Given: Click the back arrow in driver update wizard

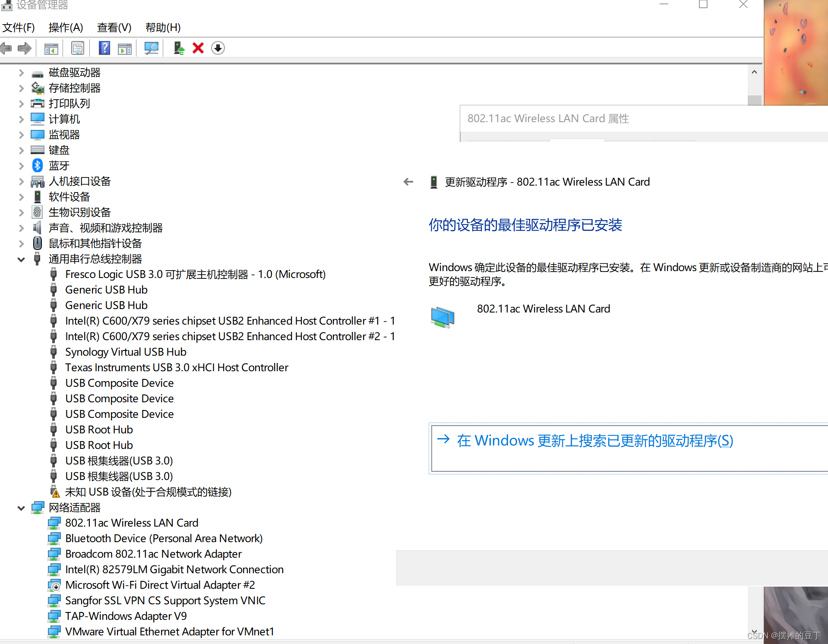Looking at the screenshot, I should 408,182.
